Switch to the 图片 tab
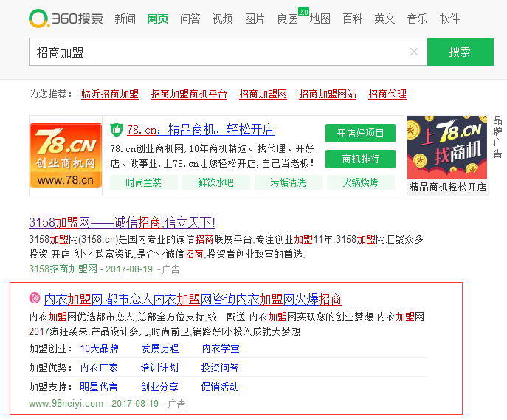The image size is (507, 420). point(255,18)
